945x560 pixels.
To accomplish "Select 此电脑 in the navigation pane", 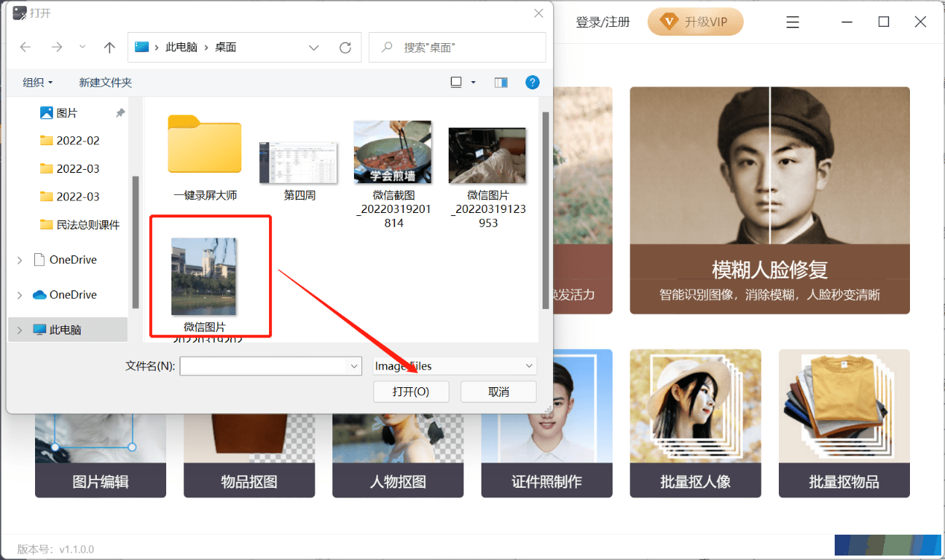I will pos(68,330).
